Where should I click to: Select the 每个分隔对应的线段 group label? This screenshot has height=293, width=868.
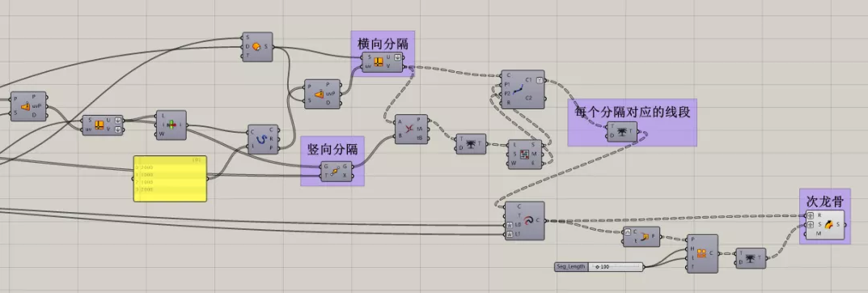point(632,112)
